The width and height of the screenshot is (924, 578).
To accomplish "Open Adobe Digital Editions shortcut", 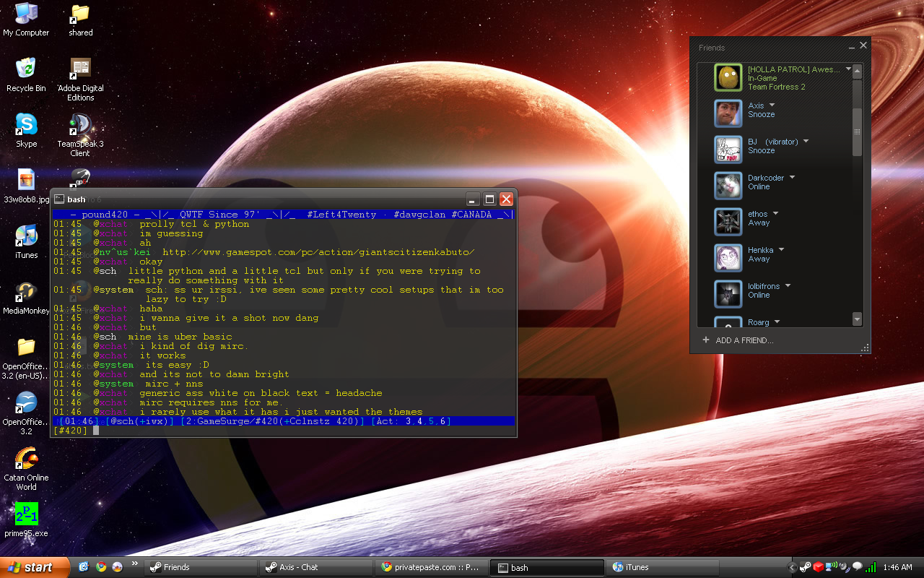I will pos(80,69).
